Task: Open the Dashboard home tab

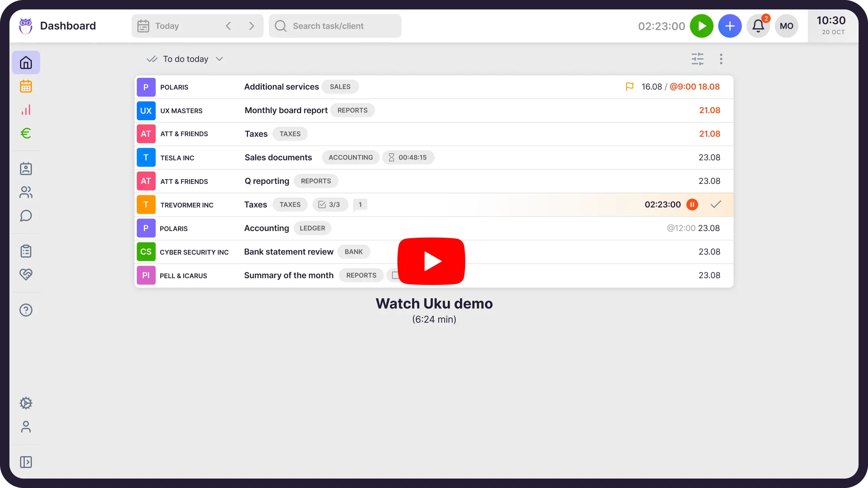Action: click(x=26, y=62)
